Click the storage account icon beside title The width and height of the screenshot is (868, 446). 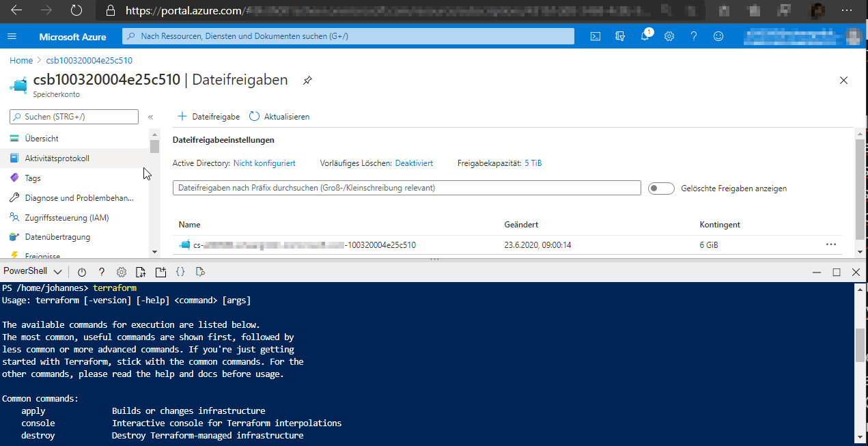(18, 85)
